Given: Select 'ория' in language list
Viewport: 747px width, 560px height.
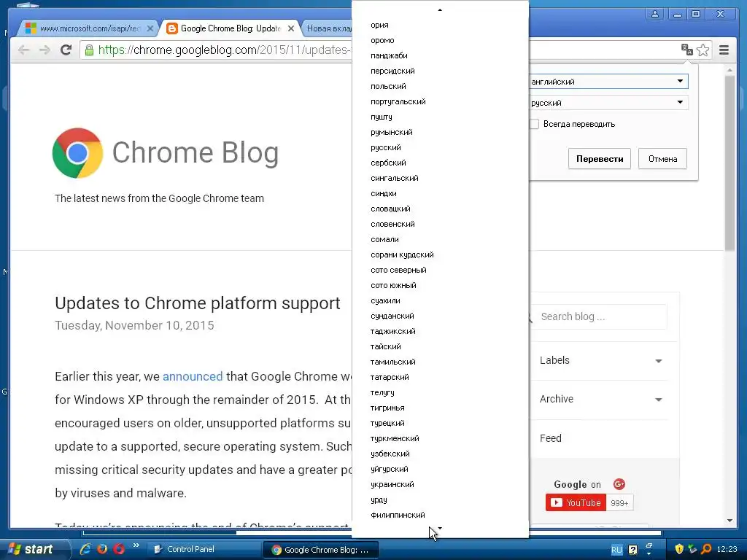Looking at the screenshot, I should pyautogui.click(x=440, y=25).
